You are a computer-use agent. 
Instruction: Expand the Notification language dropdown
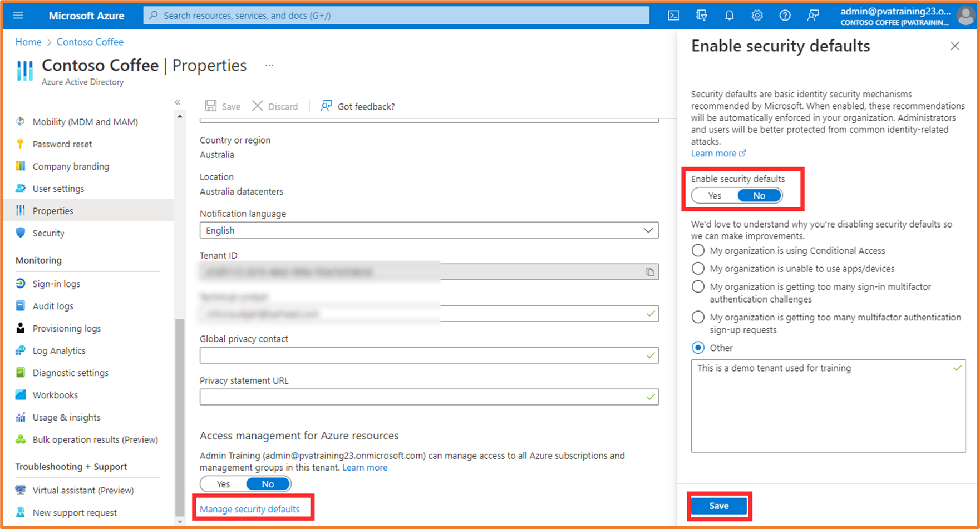[x=429, y=230]
